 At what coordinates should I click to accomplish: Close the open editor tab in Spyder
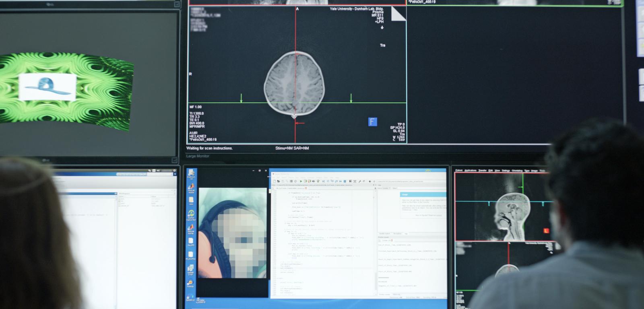pyautogui.click(x=306, y=188)
